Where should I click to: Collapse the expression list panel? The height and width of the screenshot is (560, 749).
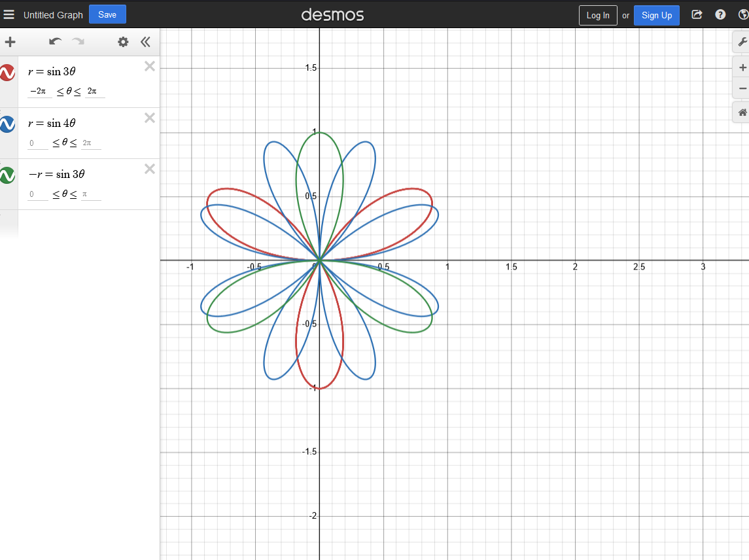click(x=145, y=43)
